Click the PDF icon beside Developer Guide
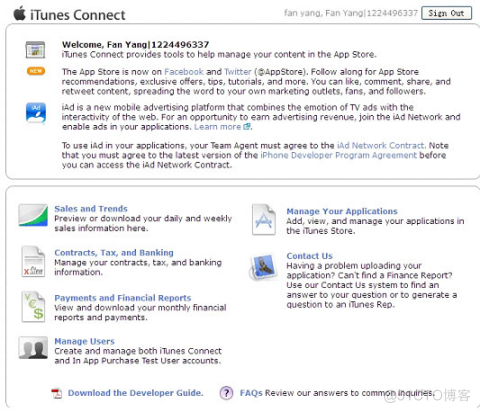Viewport: 480px width, 412px height. pyautogui.click(x=57, y=393)
